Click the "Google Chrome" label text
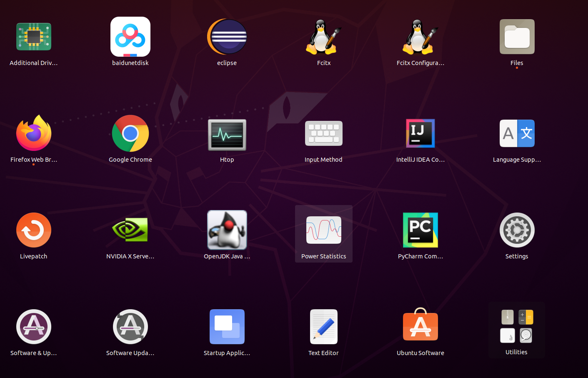 [130, 160]
